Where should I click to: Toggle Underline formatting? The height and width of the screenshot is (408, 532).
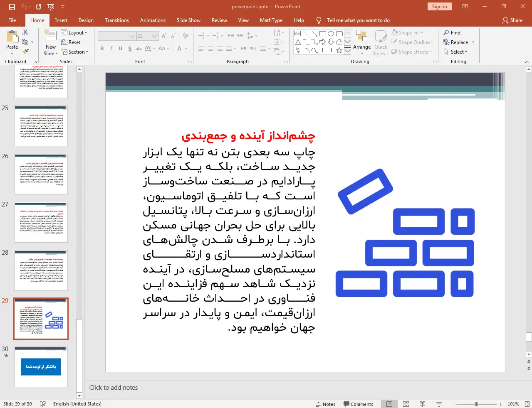coord(120,49)
